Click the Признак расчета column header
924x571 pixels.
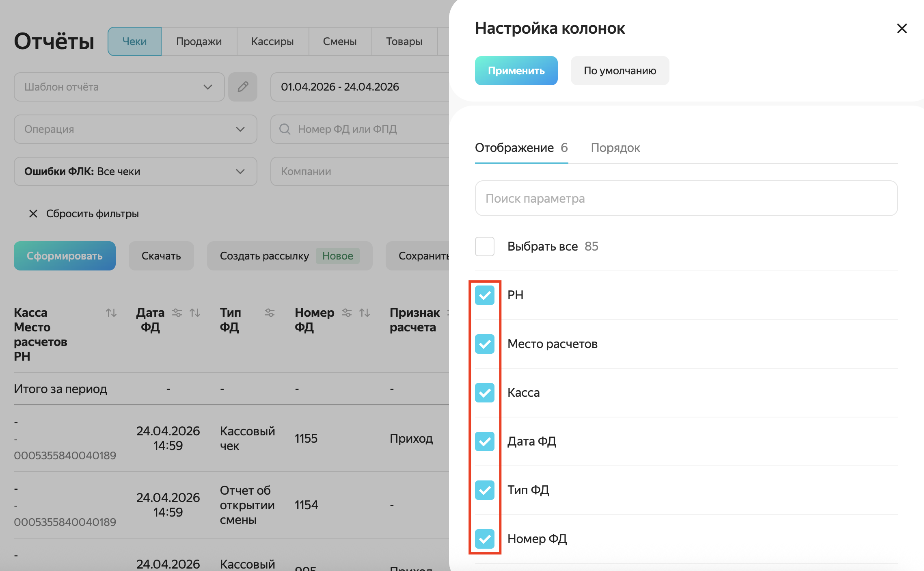tap(415, 320)
